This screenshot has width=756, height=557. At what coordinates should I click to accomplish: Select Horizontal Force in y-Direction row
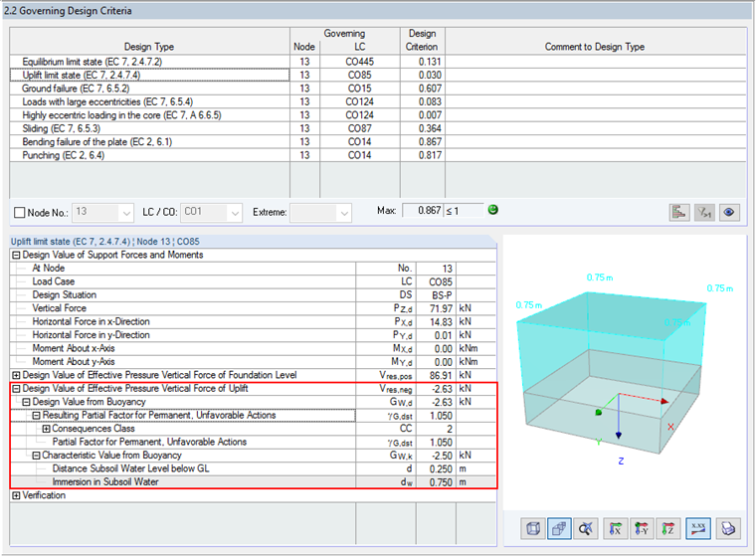[253, 335]
